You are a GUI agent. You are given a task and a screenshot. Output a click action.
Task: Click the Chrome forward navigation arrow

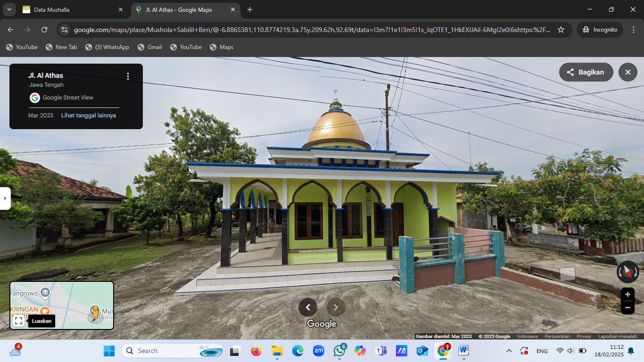[27, 30]
